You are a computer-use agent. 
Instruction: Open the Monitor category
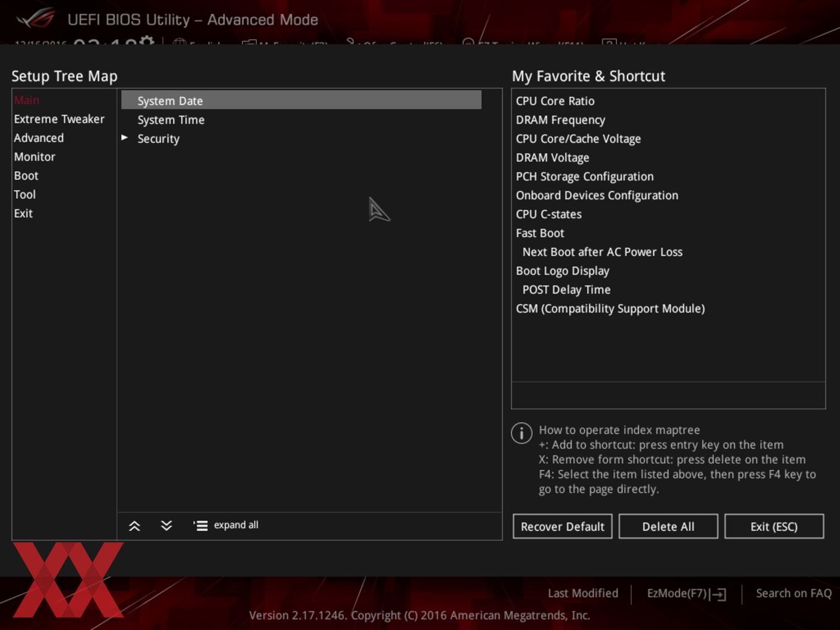tap(35, 157)
